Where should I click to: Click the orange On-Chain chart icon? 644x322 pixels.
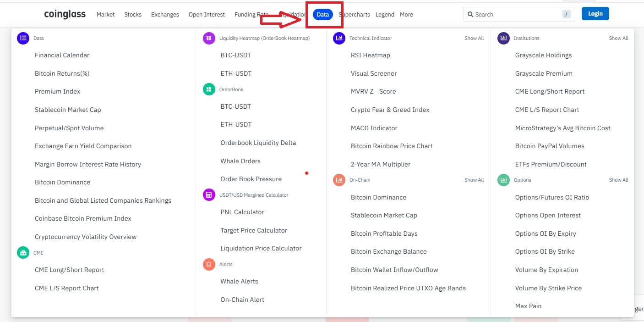(339, 180)
